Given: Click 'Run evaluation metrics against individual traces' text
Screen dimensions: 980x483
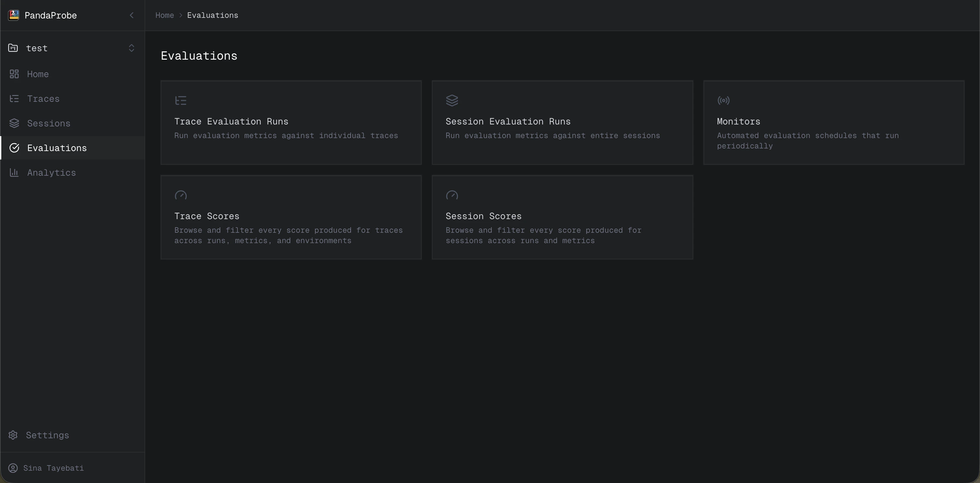Looking at the screenshot, I should coord(286,135).
